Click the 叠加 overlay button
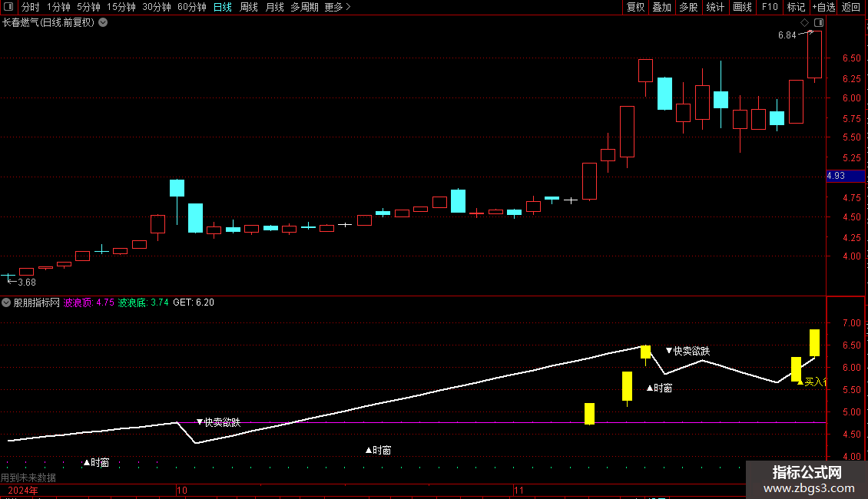Viewport: 868px width, 499px height. click(x=661, y=7)
